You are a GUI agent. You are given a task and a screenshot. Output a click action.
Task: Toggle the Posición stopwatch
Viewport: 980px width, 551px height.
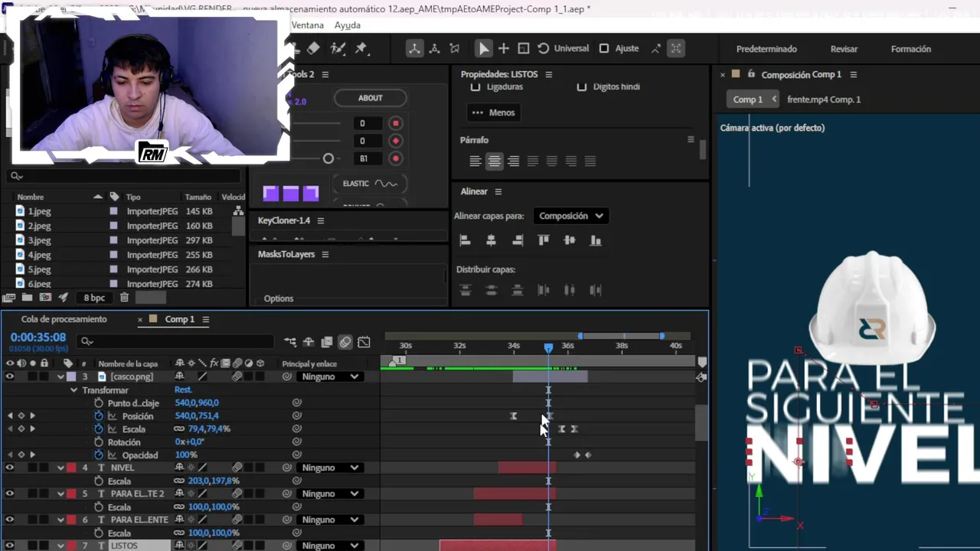click(x=99, y=416)
